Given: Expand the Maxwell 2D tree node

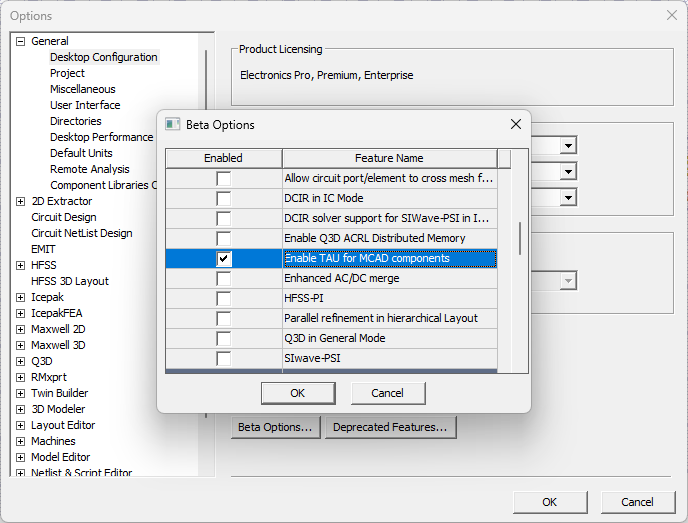Looking at the screenshot, I should (20, 330).
